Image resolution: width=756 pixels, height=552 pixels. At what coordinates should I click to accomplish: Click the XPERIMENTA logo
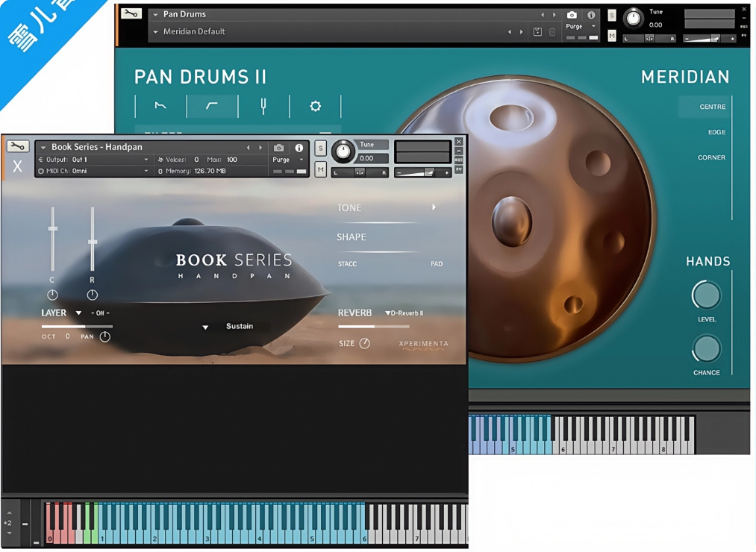tap(423, 344)
